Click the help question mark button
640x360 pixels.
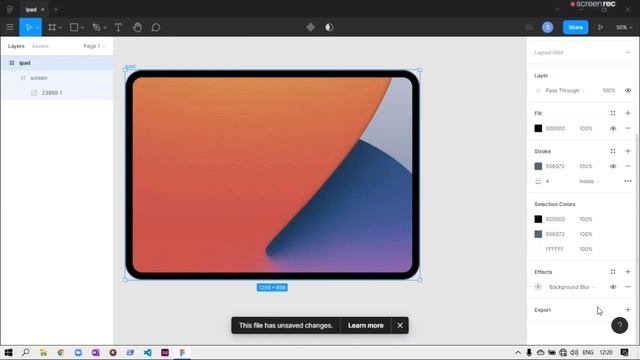[620, 325]
